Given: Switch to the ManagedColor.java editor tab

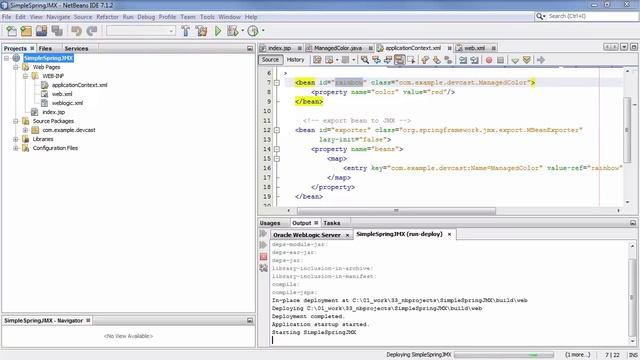Looking at the screenshot, I should click(338, 48).
